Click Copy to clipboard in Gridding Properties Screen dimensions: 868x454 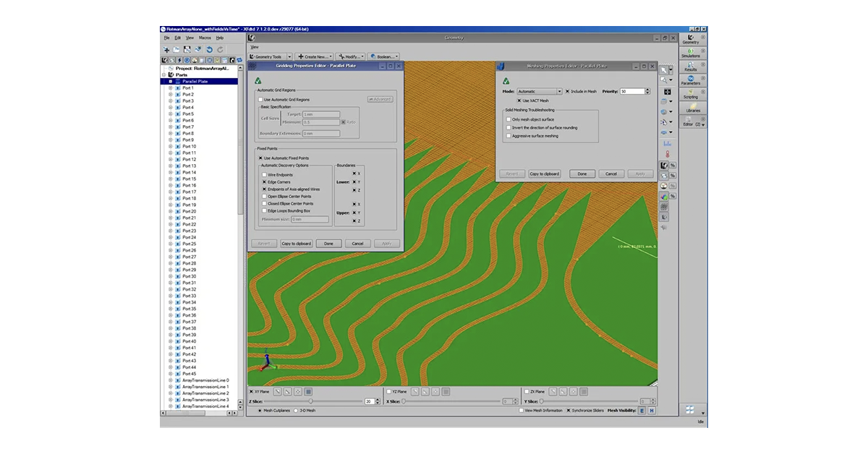(297, 243)
